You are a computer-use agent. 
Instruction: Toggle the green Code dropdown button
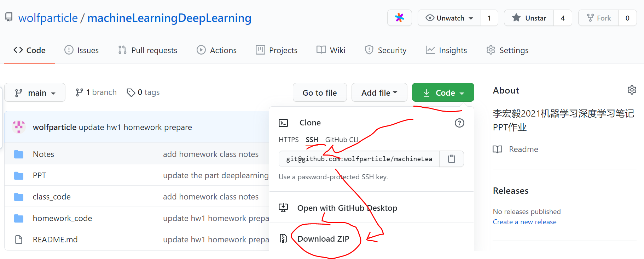tap(443, 92)
